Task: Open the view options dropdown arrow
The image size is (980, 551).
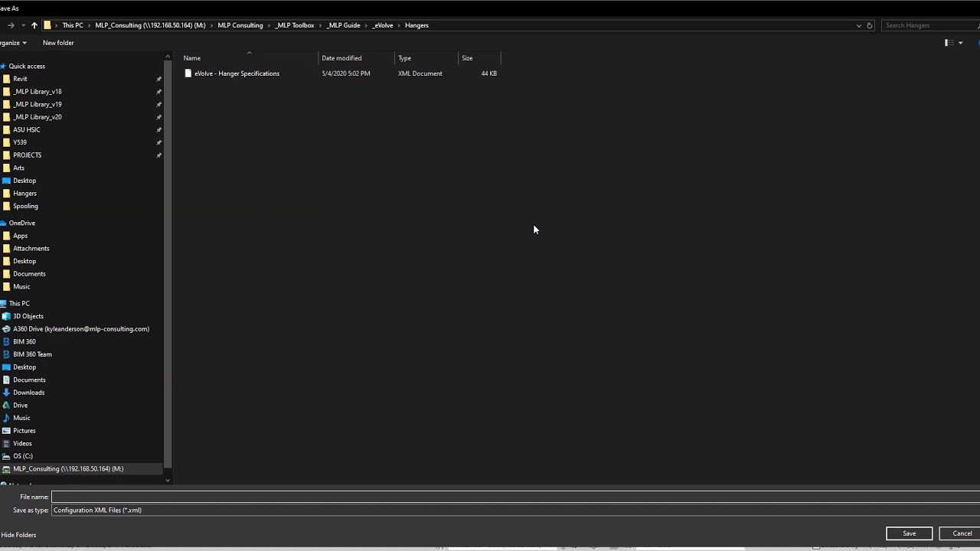Action: click(961, 43)
